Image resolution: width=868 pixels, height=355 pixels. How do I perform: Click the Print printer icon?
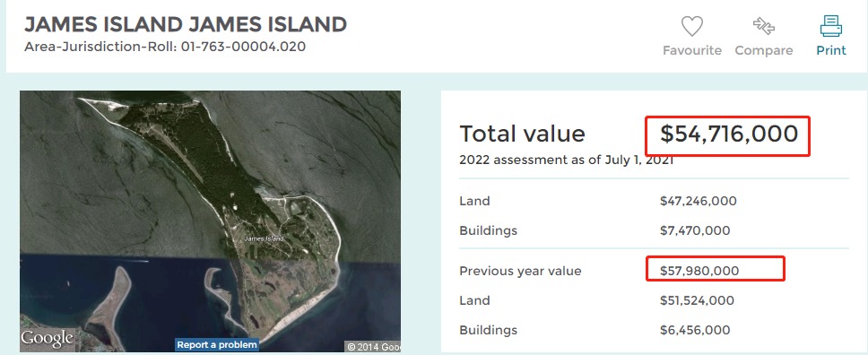click(831, 26)
